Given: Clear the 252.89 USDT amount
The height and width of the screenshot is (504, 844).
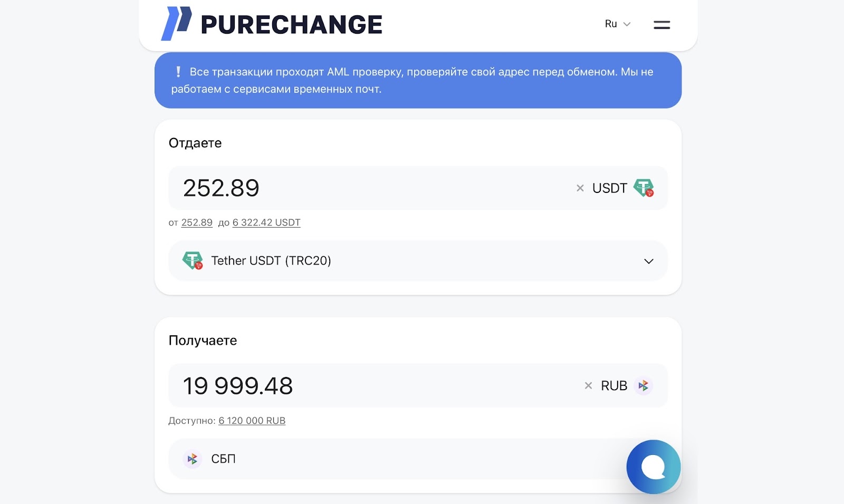Looking at the screenshot, I should tap(580, 188).
